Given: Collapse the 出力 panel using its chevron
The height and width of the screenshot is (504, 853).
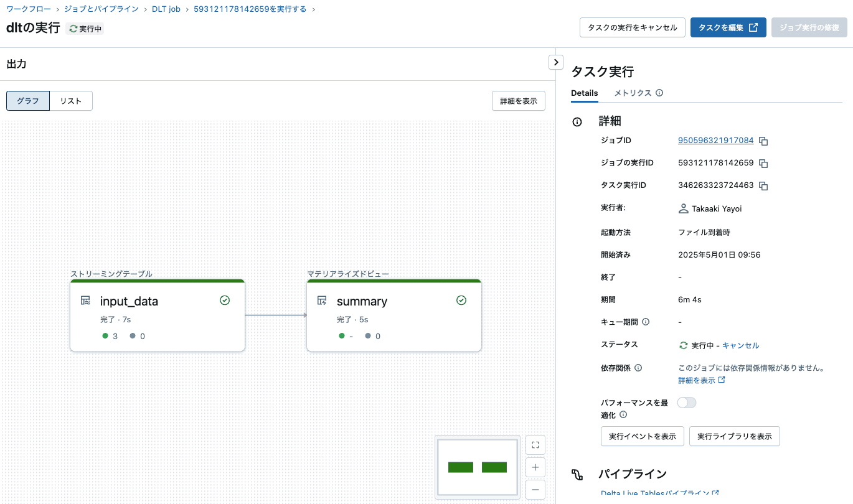Looking at the screenshot, I should 555,62.
